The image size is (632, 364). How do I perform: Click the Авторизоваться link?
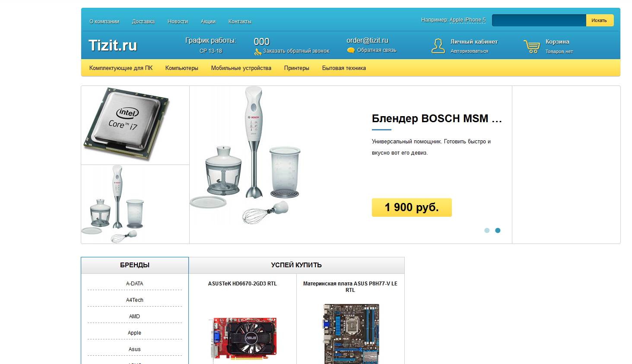469,51
